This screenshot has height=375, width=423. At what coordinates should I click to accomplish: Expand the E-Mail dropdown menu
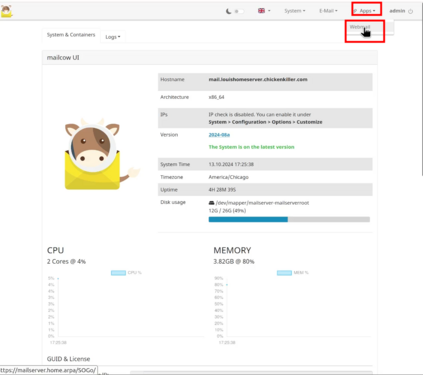click(x=328, y=11)
